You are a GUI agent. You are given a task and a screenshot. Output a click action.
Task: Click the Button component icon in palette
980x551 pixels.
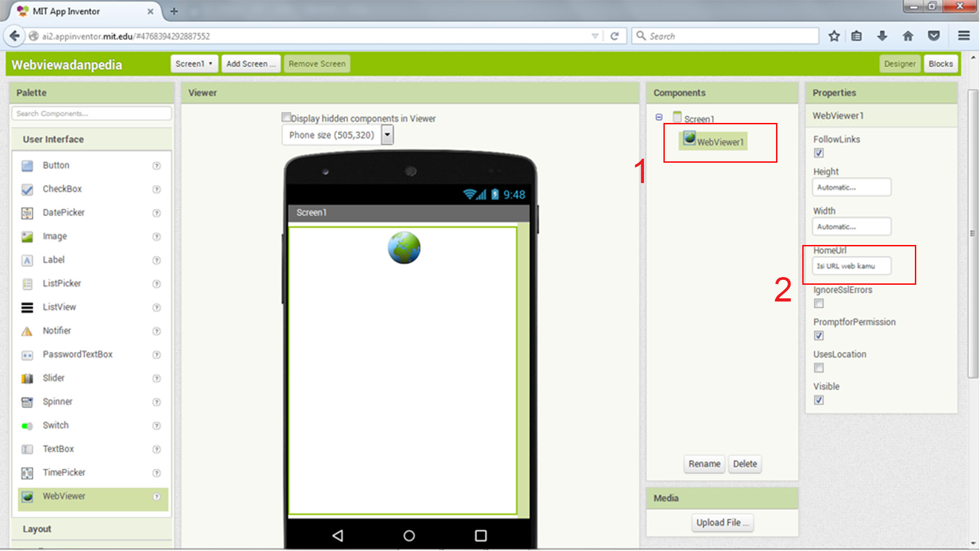pos(27,166)
